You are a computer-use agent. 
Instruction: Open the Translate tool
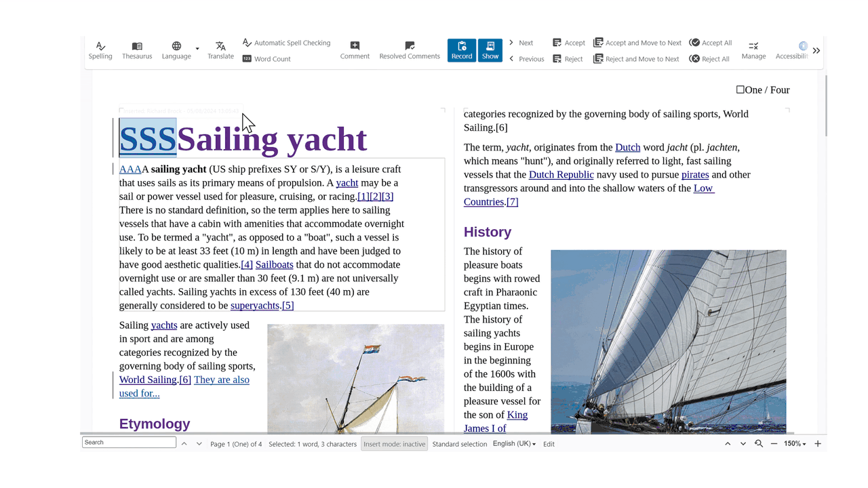(x=220, y=51)
